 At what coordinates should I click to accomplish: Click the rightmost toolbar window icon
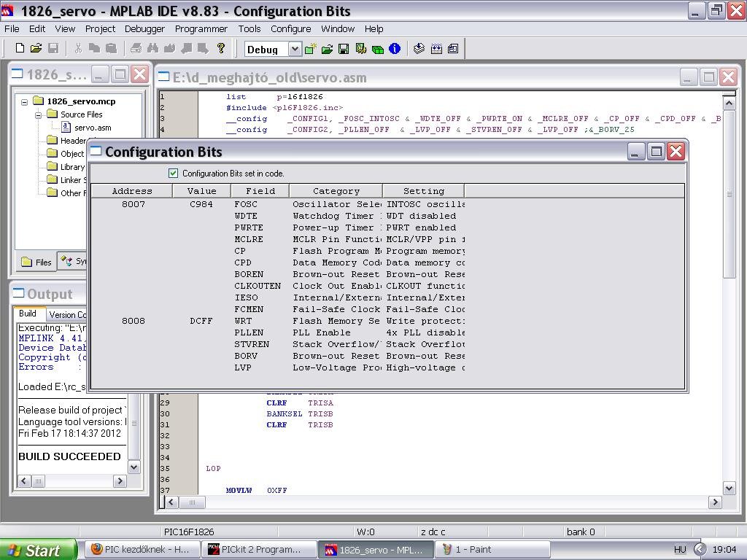click(x=453, y=49)
